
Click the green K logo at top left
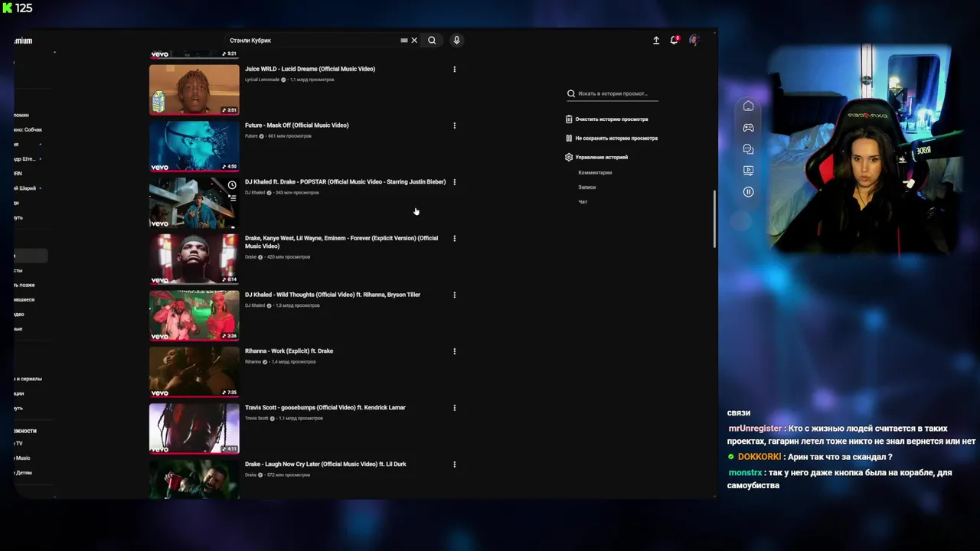point(7,8)
